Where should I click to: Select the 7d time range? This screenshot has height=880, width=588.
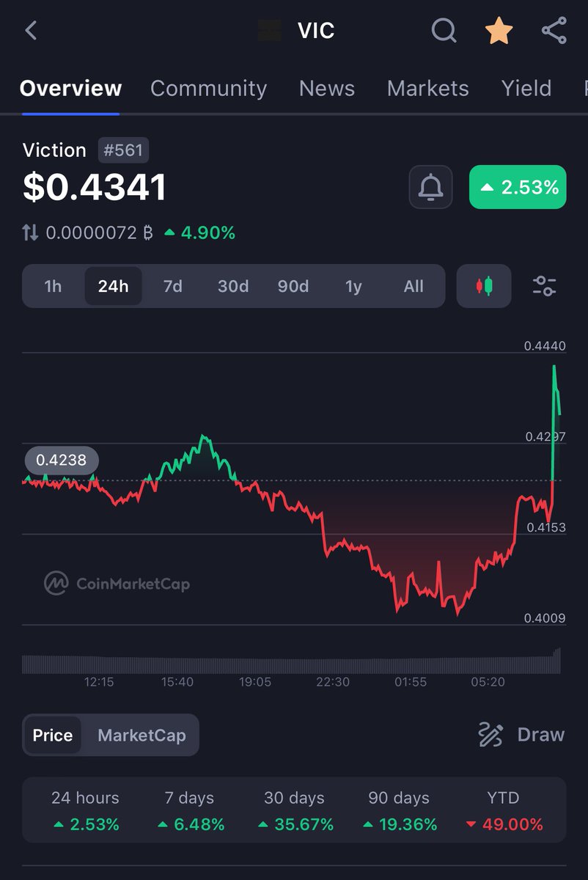click(173, 286)
